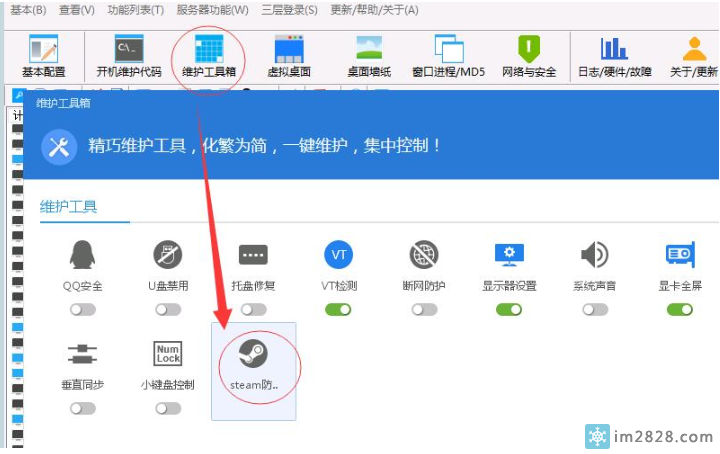Turn off the 显示器设置 toggle

509,309
